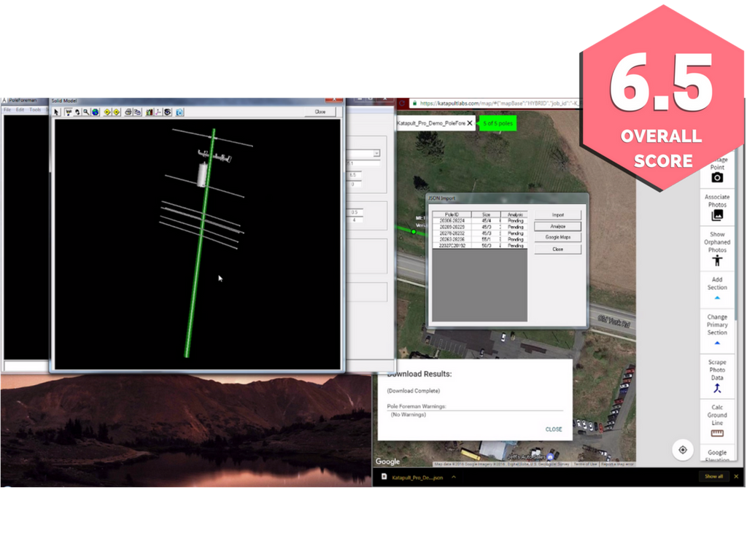Close the Katapult_Pro_Demo_PoleFore job tab
This screenshot has height=560, width=747.
pyautogui.click(x=470, y=123)
